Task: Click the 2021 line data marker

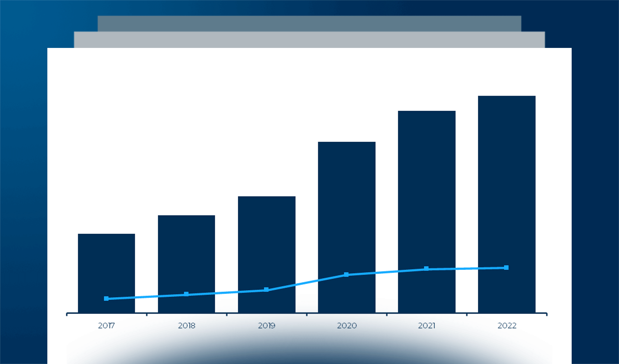Action: (x=426, y=269)
